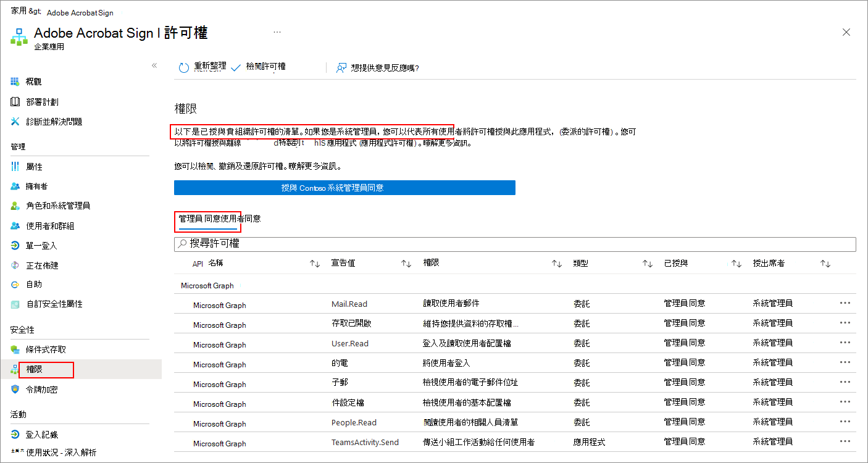Open the 概觀 overview icon
Image resolution: width=868 pixels, height=463 pixels.
(15, 81)
